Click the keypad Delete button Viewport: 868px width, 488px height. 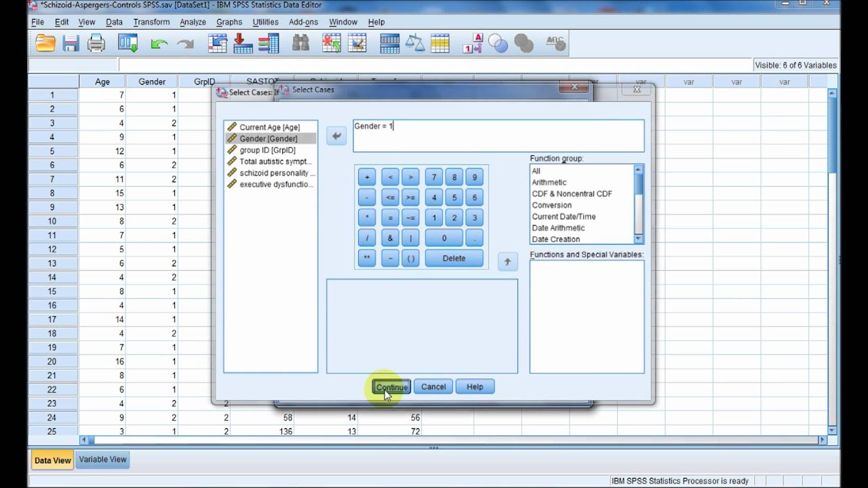454,258
